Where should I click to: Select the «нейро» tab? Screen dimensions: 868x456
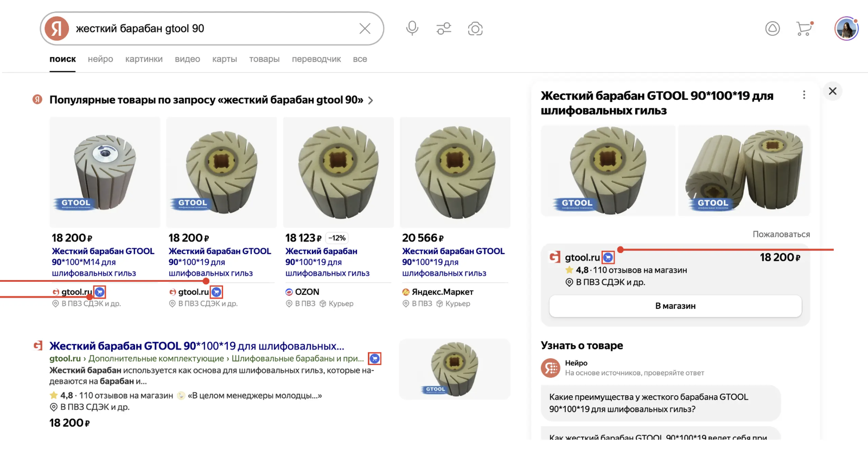pyautogui.click(x=100, y=59)
